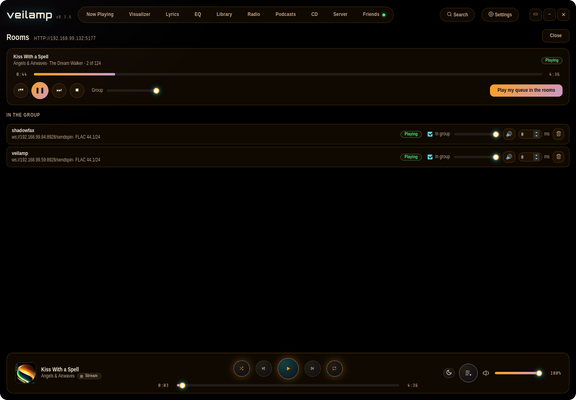Skip to previous track in rooms player
576x400 pixels.
[21, 90]
